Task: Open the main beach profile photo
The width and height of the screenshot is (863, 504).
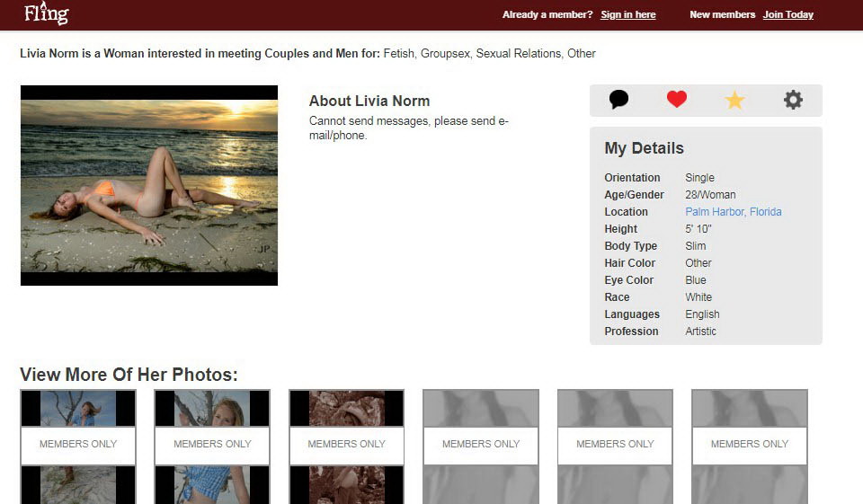Action: click(x=149, y=185)
